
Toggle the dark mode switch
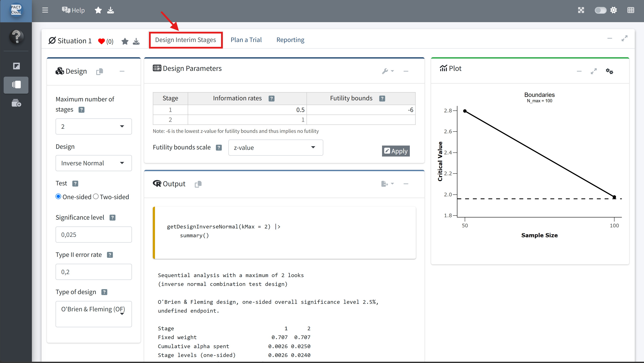600,10
